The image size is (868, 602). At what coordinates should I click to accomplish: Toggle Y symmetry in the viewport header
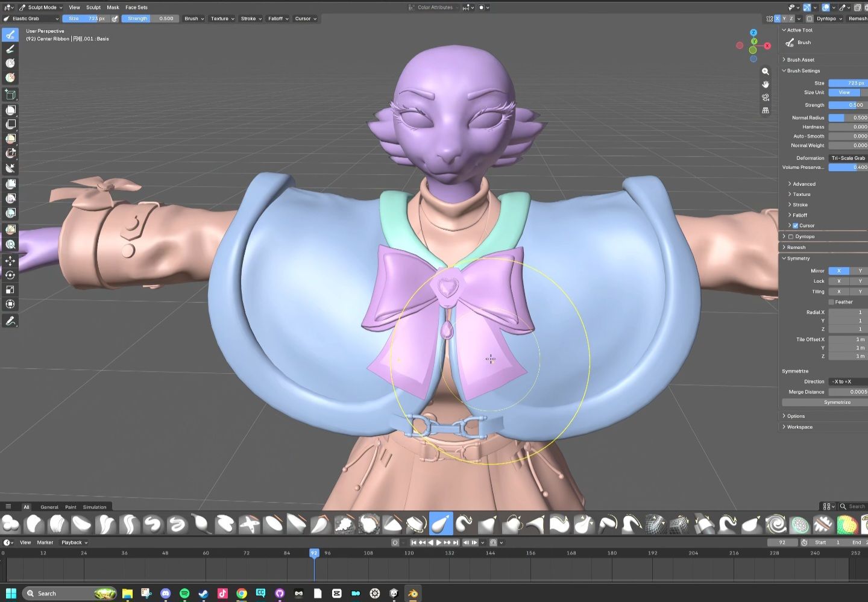[x=784, y=19]
